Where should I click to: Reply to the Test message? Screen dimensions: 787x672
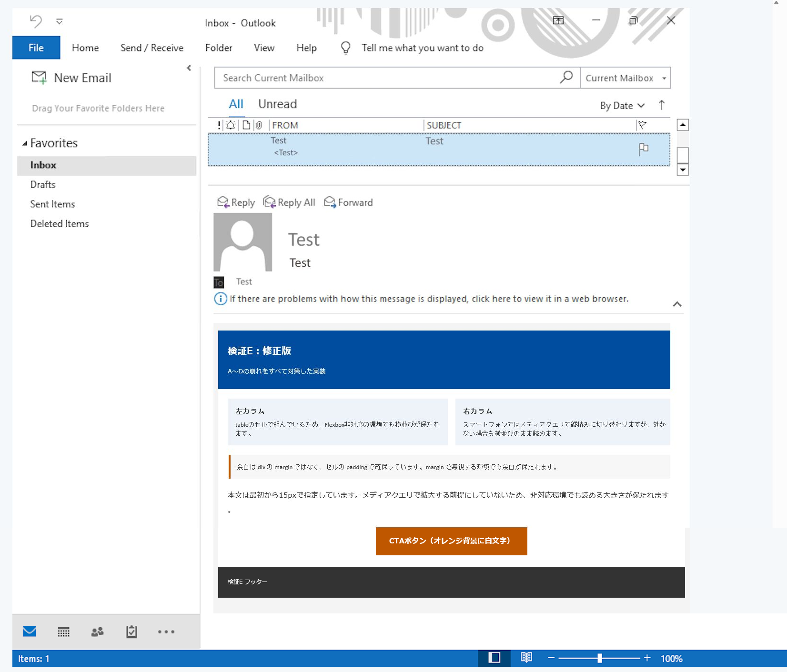(236, 202)
